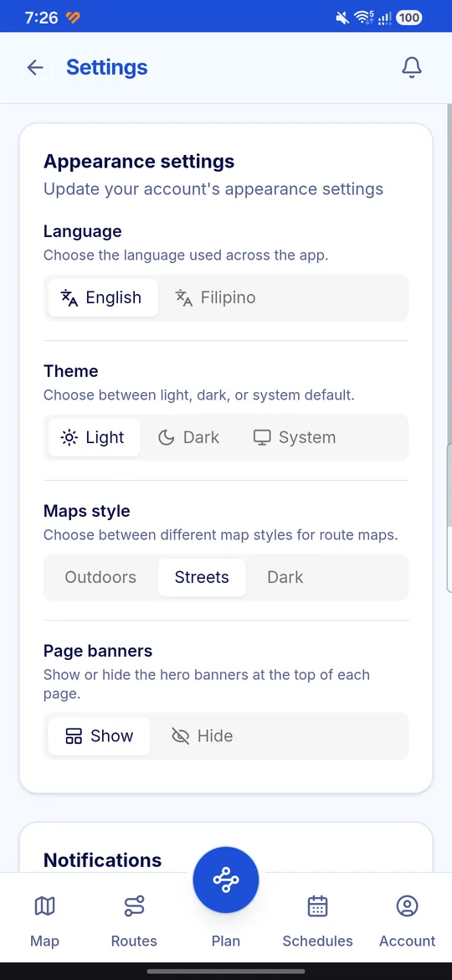Tap the Maps style label
452x980 pixels.
click(87, 511)
